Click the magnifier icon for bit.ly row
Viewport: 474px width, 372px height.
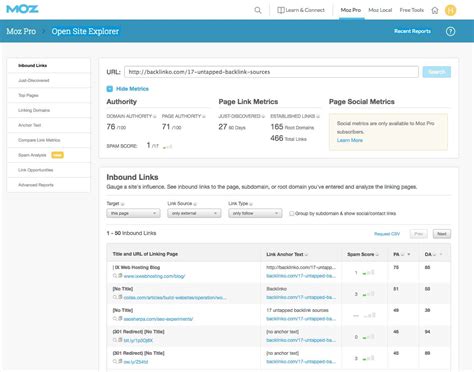(x=115, y=340)
